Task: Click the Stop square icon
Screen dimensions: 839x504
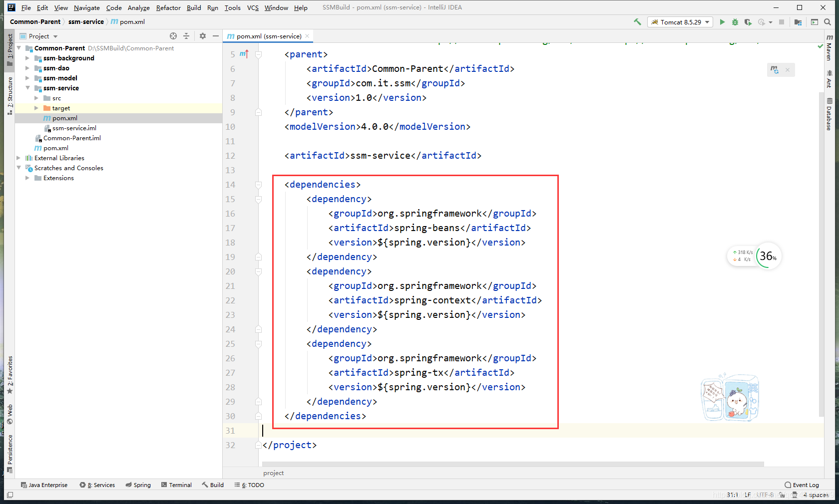Action: 782,22
